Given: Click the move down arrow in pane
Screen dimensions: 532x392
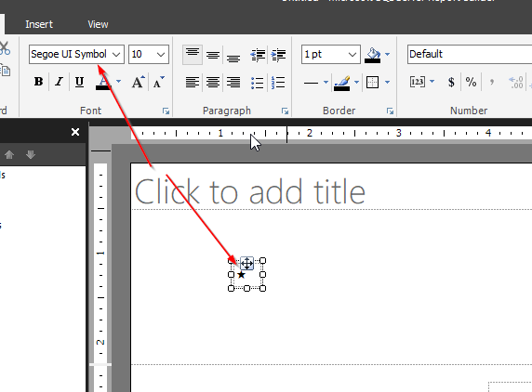Looking at the screenshot, I should click(x=31, y=155).
